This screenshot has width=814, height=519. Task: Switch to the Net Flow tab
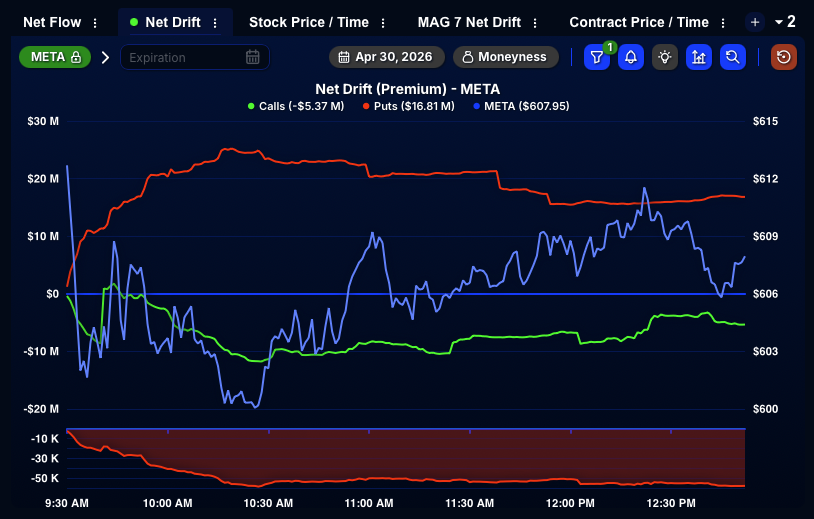52,22
